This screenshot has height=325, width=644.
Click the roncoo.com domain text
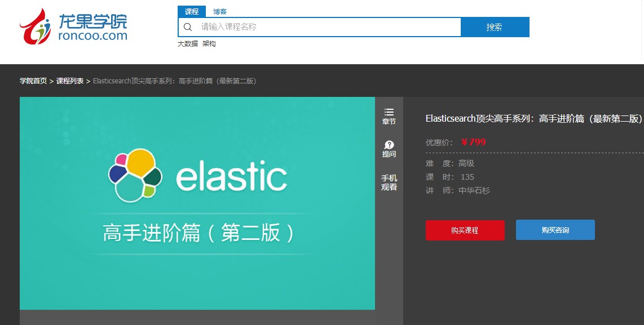[x=93, y=35]
